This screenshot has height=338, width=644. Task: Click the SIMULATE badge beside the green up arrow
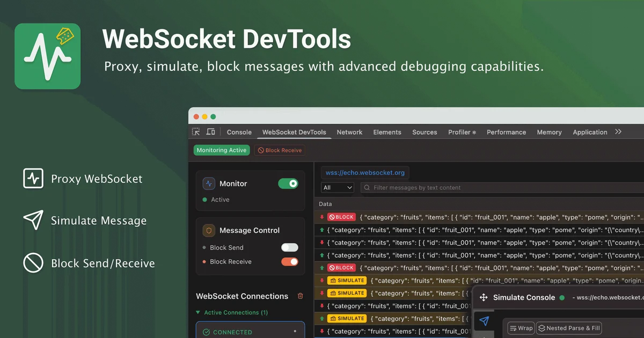click(x=347, y=318)
